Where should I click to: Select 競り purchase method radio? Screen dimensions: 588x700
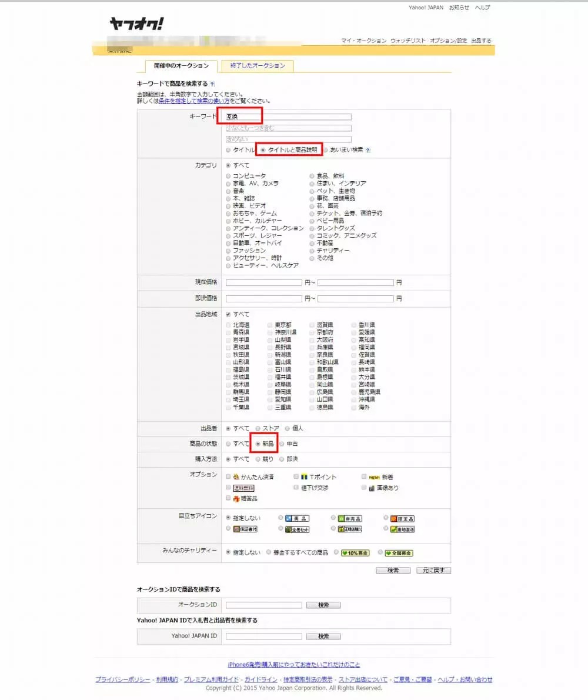pos(258,459)
